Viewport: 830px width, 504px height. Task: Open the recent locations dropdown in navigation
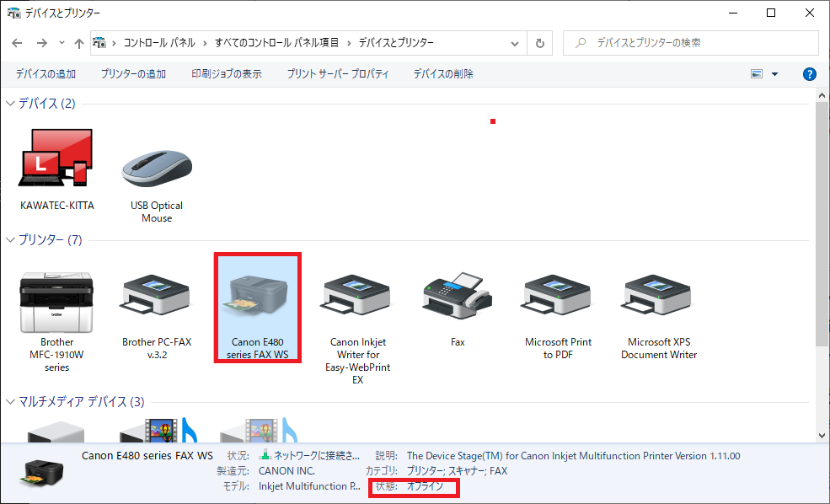pos(62,43)
